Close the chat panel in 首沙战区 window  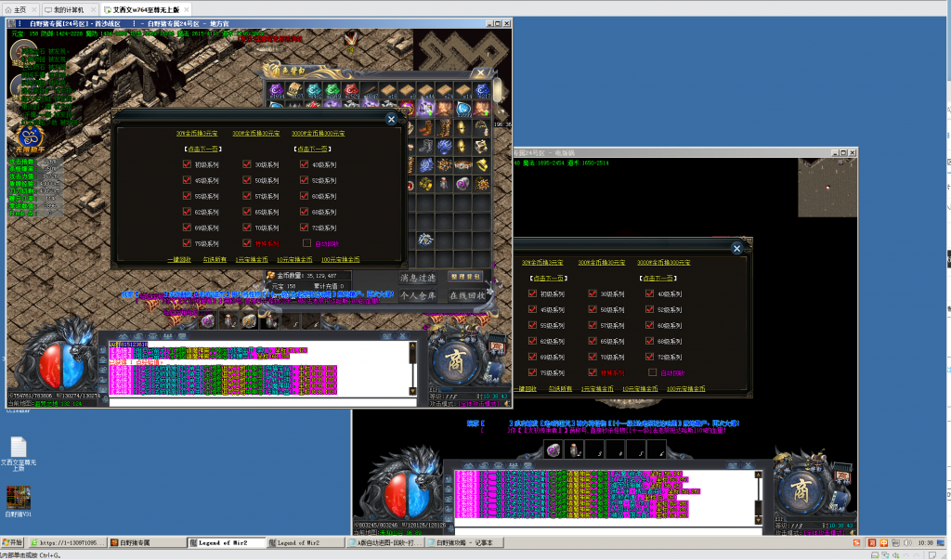(x=402, y=335)
